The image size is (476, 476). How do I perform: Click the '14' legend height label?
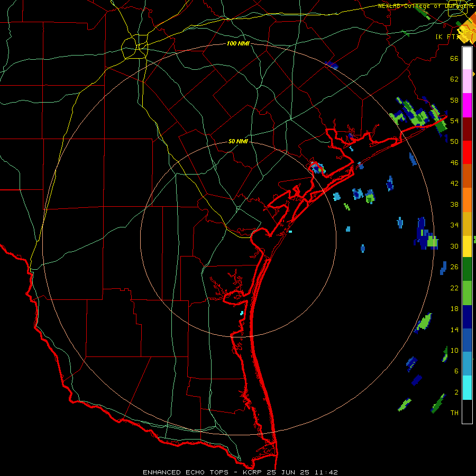454,329
